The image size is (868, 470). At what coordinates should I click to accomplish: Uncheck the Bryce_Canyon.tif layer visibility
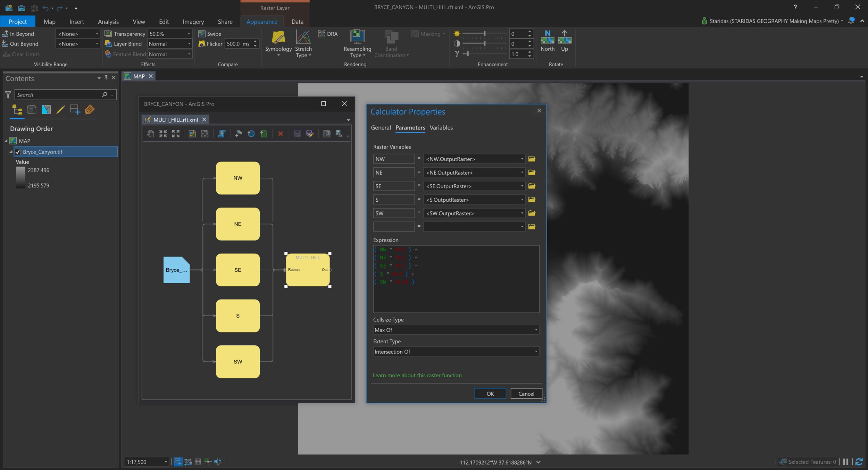coord(18,152)
